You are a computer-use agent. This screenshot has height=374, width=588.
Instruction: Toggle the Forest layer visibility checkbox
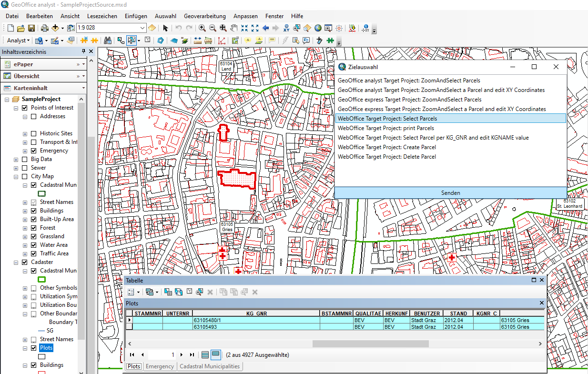tap(33, 228)
